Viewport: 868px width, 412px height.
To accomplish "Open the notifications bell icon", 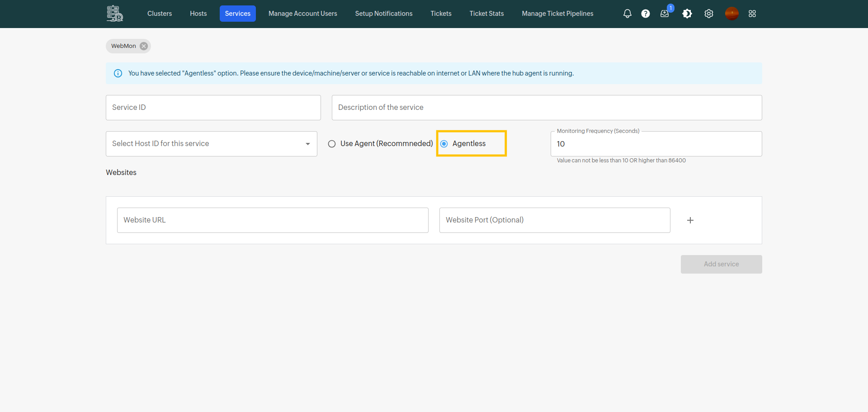I will point(627,14).
